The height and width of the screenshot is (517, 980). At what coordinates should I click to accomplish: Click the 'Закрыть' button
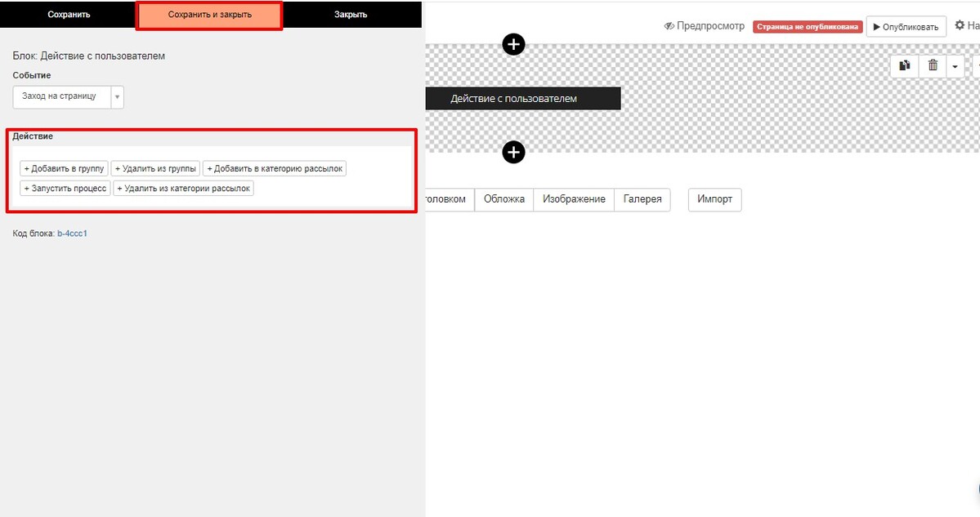(x=351, y=15)
